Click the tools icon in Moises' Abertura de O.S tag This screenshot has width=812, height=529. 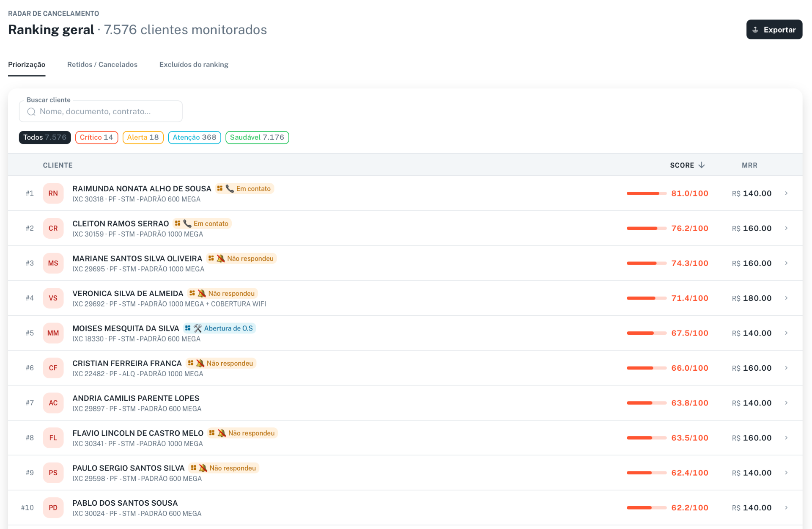click(198, 328)
